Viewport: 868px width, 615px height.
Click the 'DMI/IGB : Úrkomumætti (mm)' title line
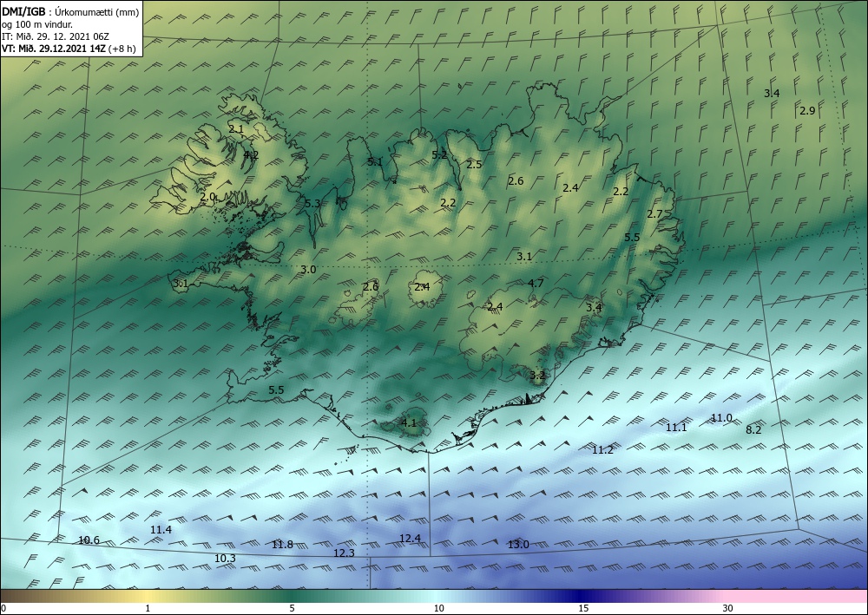70,12
